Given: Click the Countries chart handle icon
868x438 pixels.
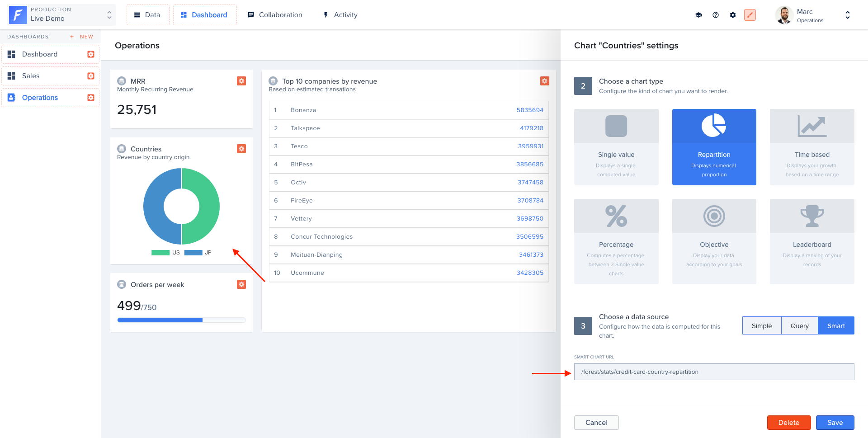Looking at the screenshot, I should (x=122, y=149).
